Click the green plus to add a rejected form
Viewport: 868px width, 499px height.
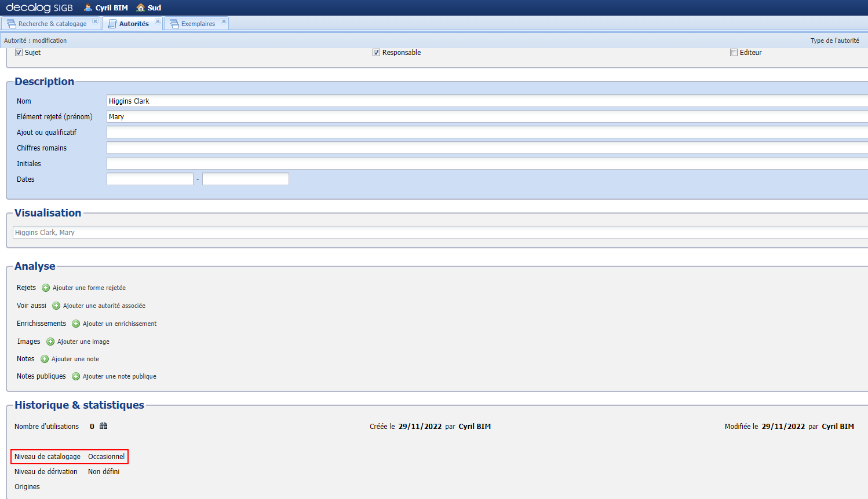tap(45, 287)
